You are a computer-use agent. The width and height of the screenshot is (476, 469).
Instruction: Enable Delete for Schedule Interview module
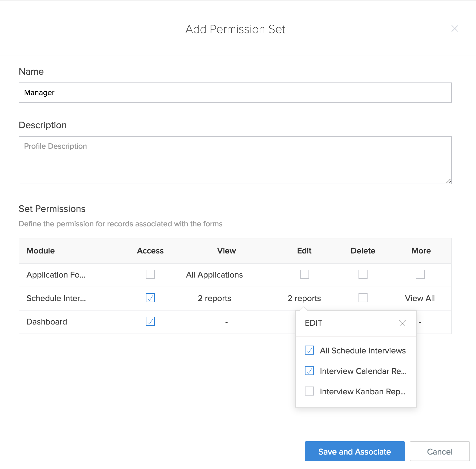pyautogui.click(x=363, y=298)
